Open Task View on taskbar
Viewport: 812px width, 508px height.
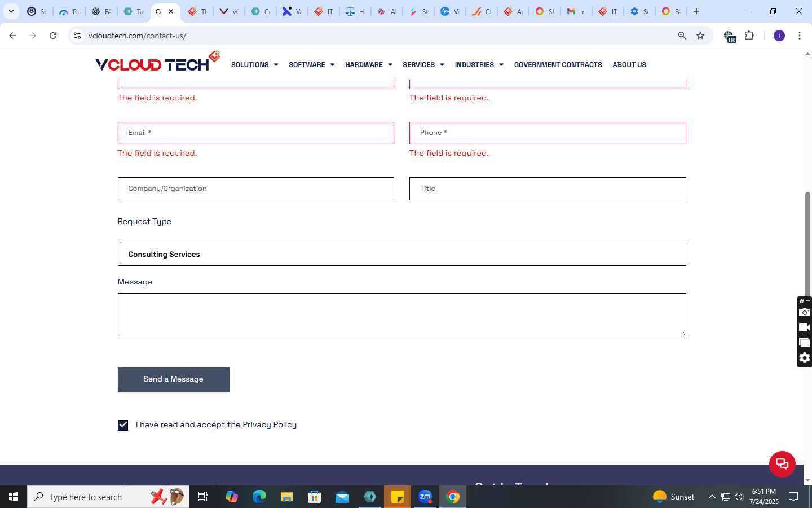pos(203,497)
